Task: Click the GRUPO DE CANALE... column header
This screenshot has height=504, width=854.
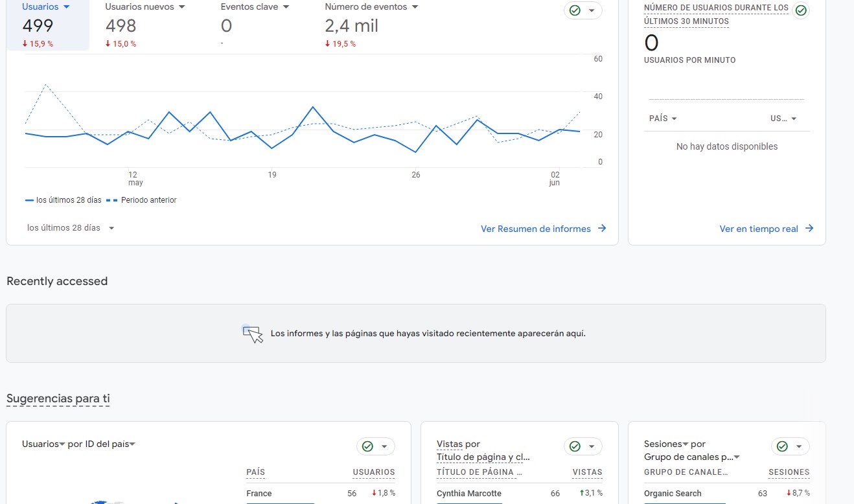Action: click(x=686, y=472)
